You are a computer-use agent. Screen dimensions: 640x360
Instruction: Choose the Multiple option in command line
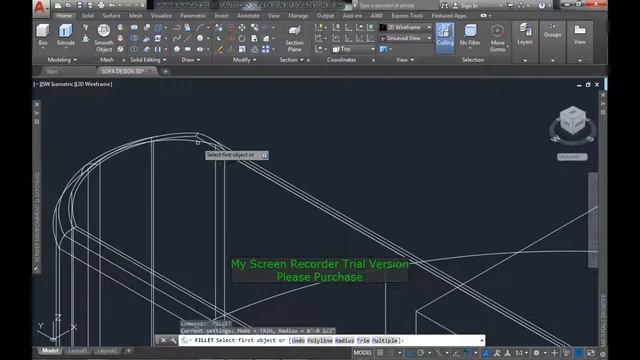(x=384, y=340)
